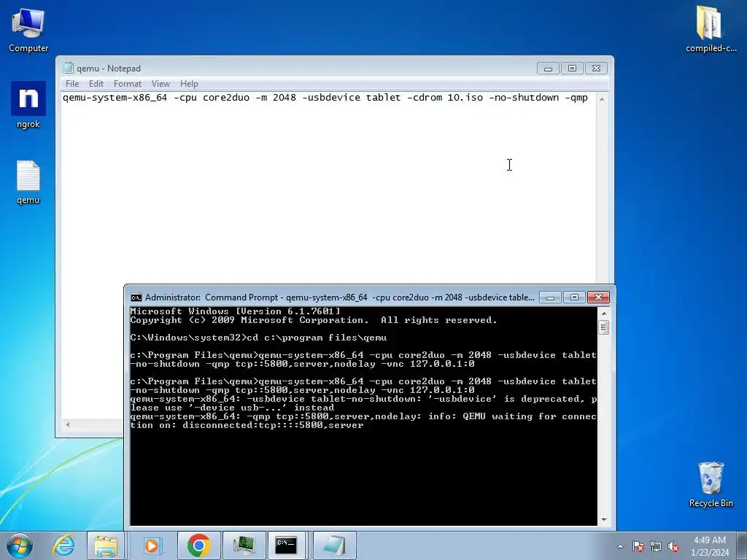Click Show desktop button at the taskbar end
Screen dimensions: 747x560
(x=742, y=545)
